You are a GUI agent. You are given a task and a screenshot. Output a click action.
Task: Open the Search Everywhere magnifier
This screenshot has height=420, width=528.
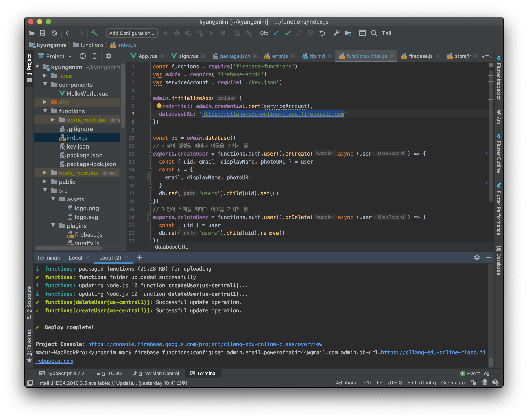pos(374,33)
